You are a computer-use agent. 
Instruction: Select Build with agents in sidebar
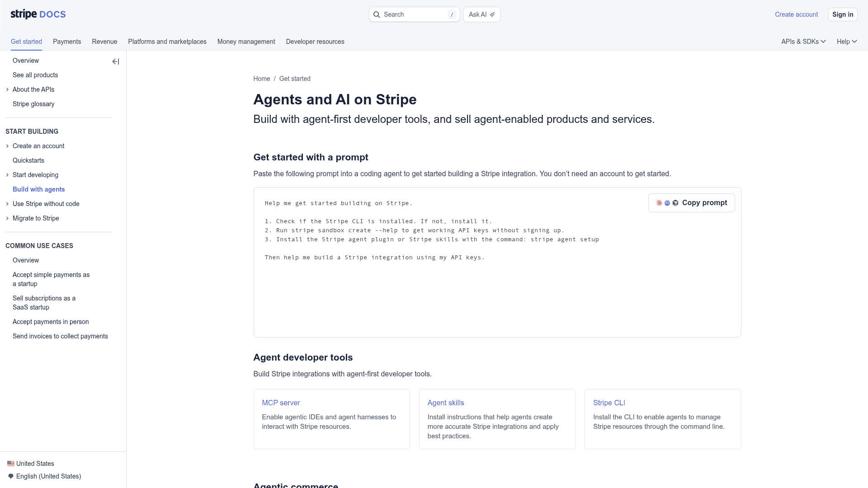pos(38,189)
